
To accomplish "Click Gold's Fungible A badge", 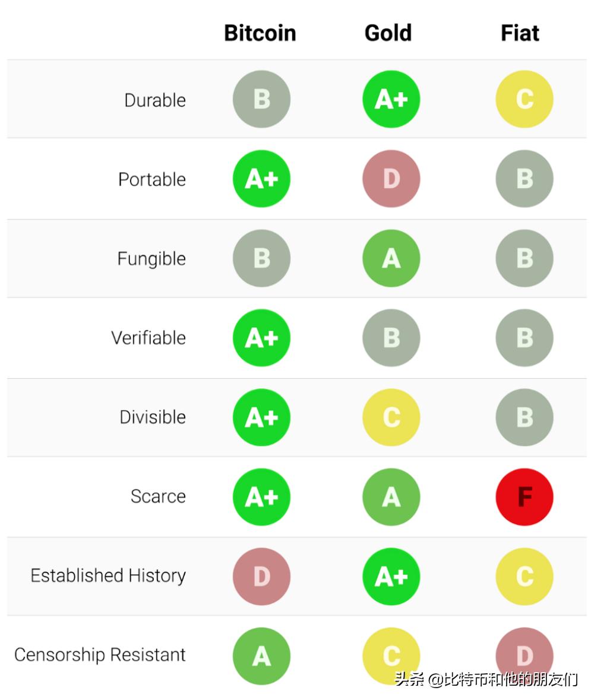I will pos(391,258).
